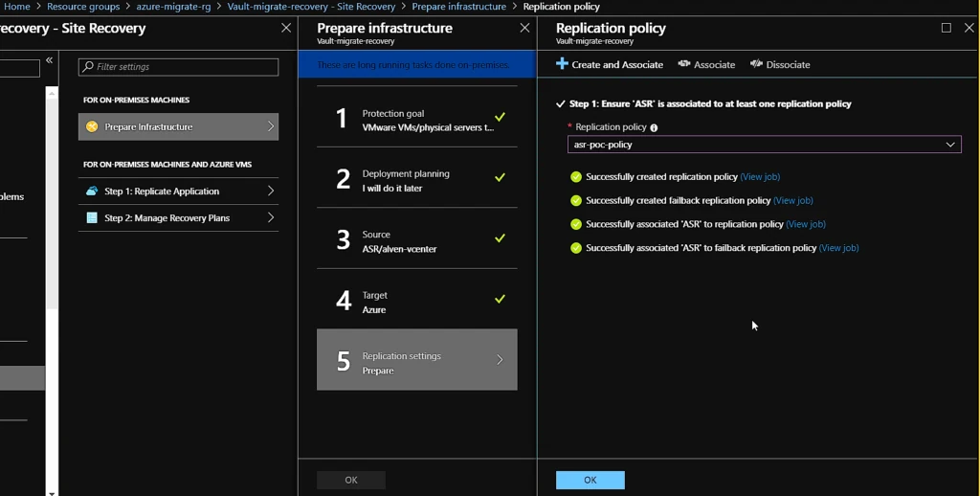Click the Replication policy info icon
The image size is (980, 496).
[x=654, y=127]
